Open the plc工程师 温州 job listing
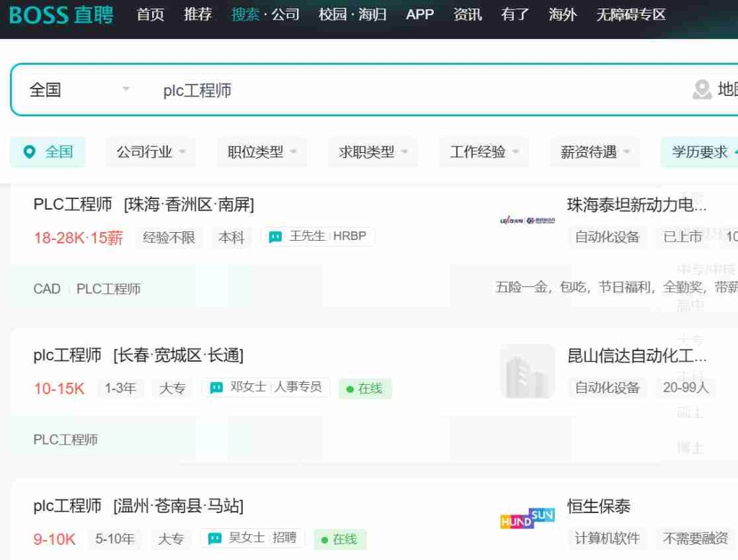This screenshot has width=738, height=560. coord(138,506)
